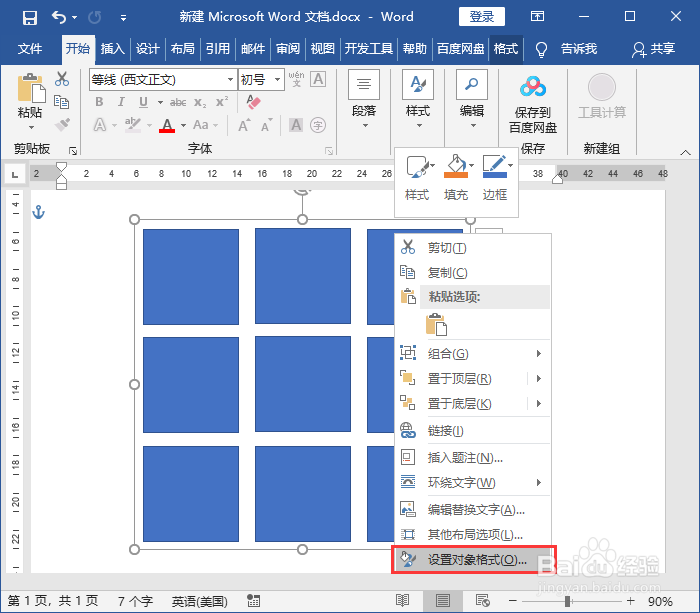700x613 pixels.
Task: Click the 共享 share button
Action: pos(653,49)
